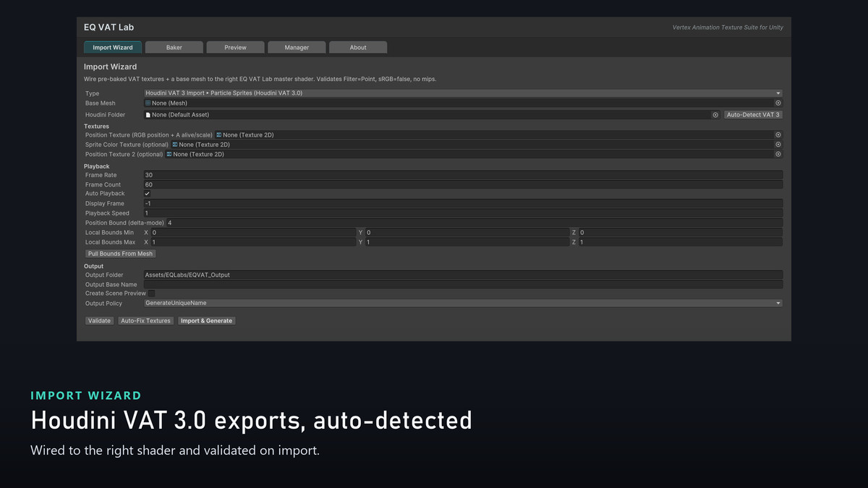Image resolution: width=868 pixels, height=488 pixels.
Task: Click texture icon in Sprite Color Texture field
Action: coord(174,145)
